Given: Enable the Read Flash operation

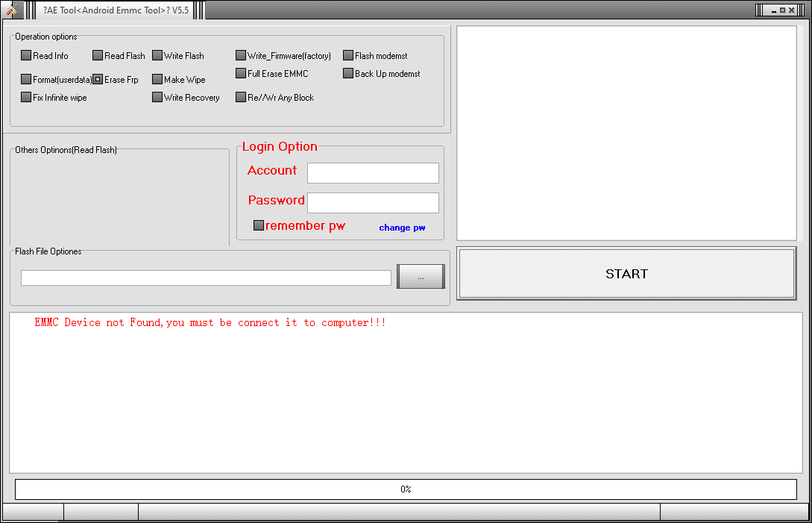Looking at the screenshot, I should click(97, 54).
